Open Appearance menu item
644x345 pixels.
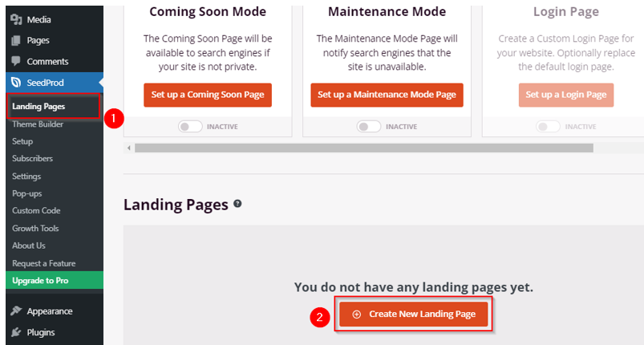click(x=55, y=311)
